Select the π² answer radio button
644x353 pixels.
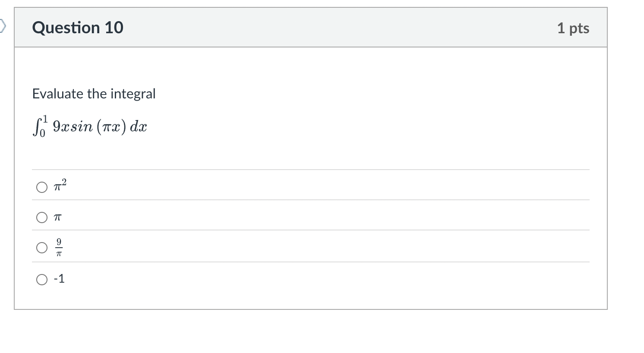coord(42,187)
